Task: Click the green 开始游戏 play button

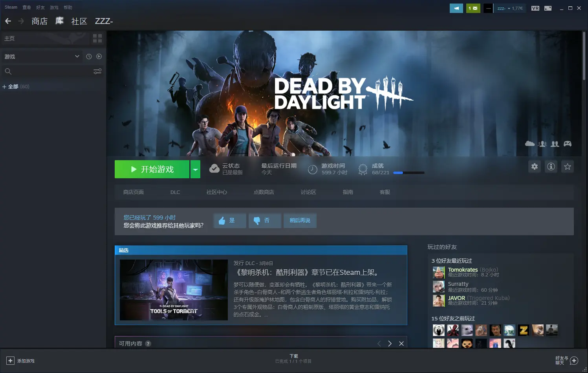Action: pyautogui.click(x=152, y=169)
